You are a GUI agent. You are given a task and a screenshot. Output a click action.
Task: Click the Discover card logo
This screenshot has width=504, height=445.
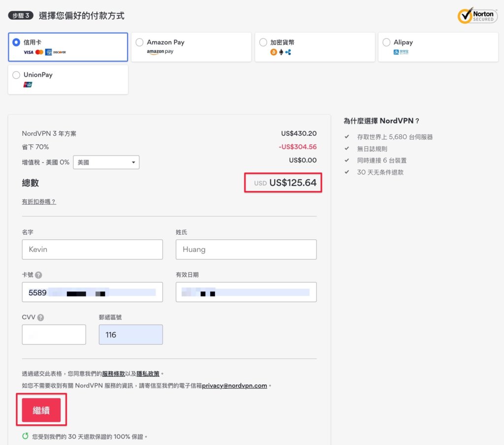point(60,52)
